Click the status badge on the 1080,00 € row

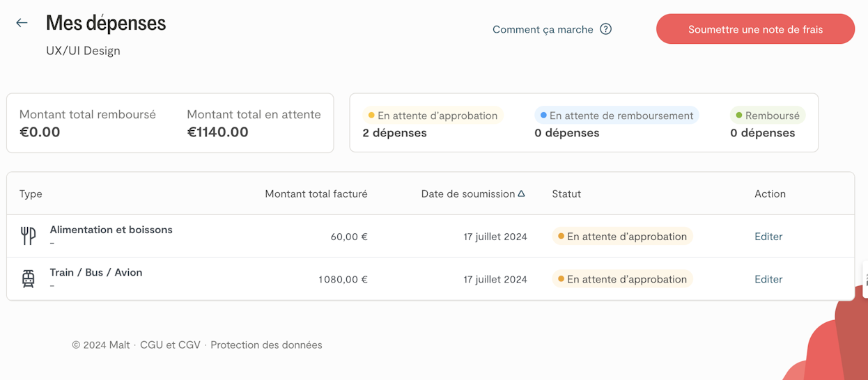click(621, 279)
